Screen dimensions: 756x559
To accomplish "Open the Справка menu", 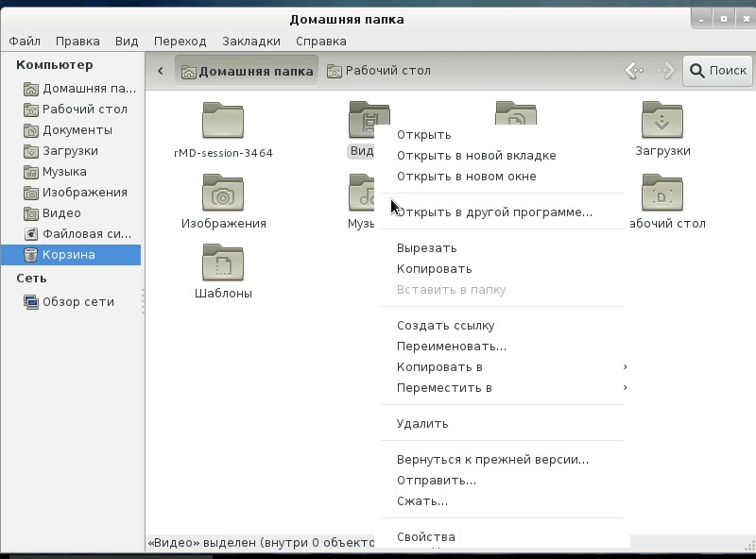I will pyautogui.click(x=321, y=41).
